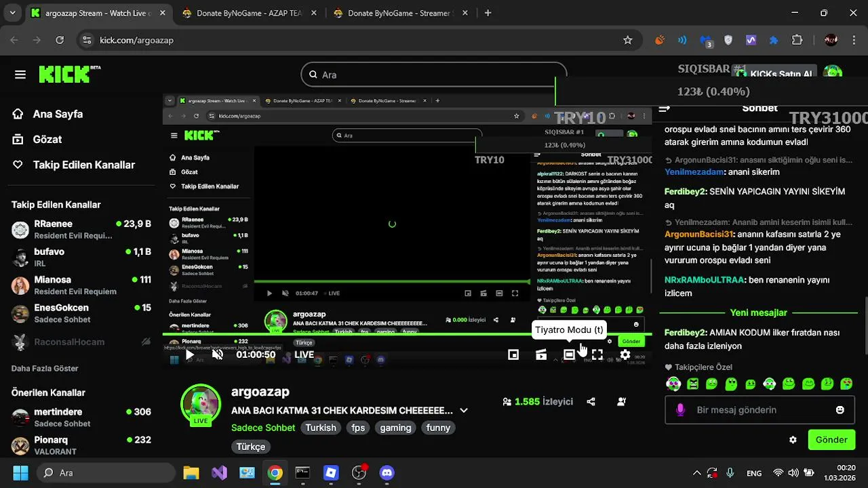Click the blue sound-waves extension icon
This screenshot has height=488, width=868.
pos(682,40)
